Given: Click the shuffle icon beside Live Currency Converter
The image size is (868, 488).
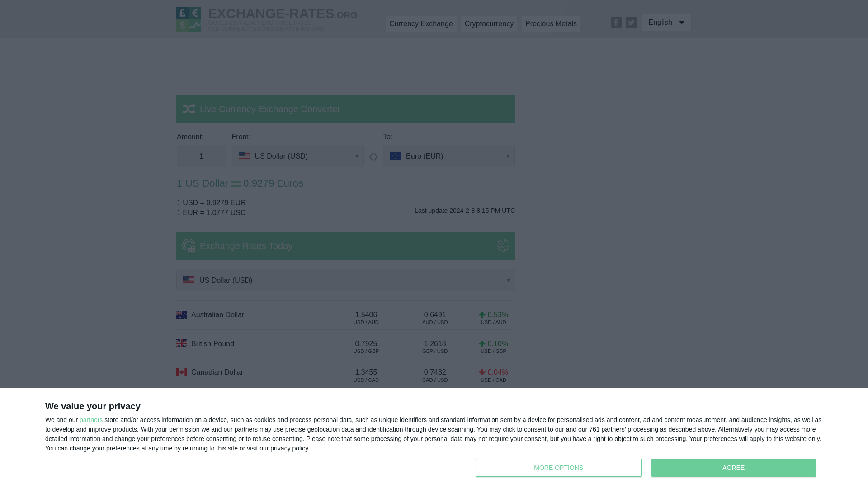Looking at the screenshot, I should pyautogui.click(x=189, y=109).
